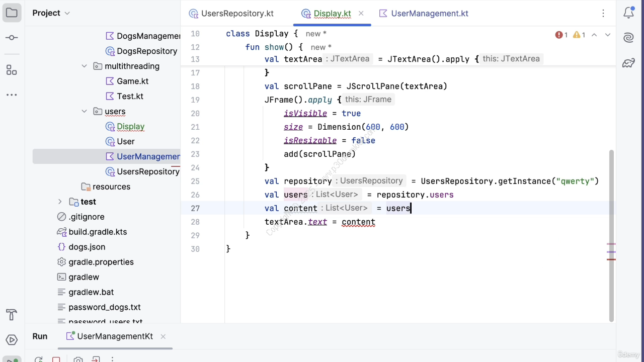
Task: Open the AI Assistant spiral icon
Action: (628, 38)
